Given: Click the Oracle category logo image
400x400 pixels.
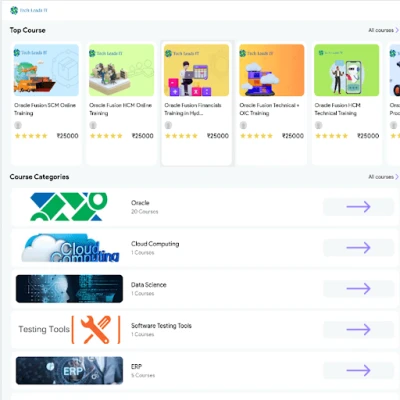Looking at the screenshot, I should click(x=69, y=207).
